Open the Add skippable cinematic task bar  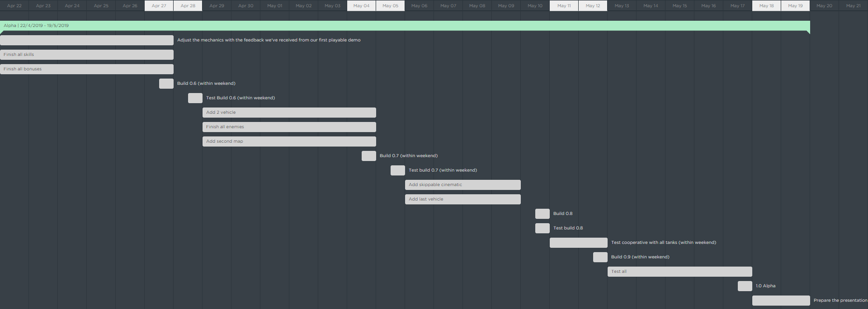(463, 185)
